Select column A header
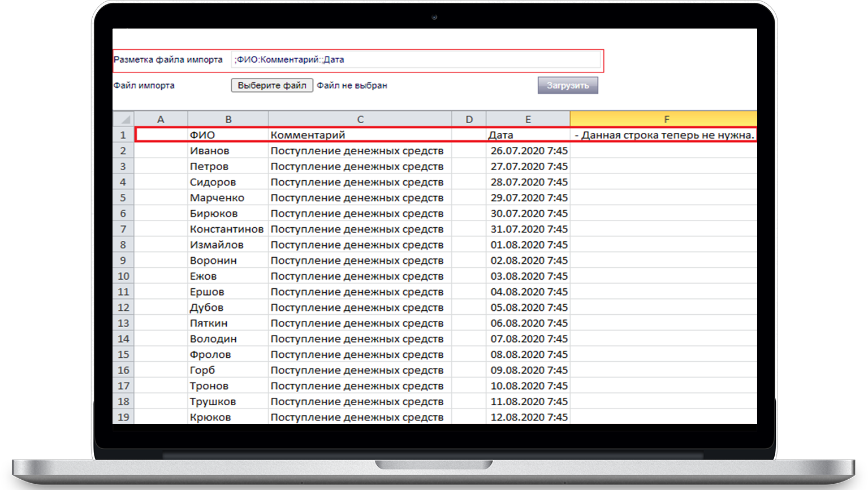Viewport: 868px width, 490px height. [161, 119]
